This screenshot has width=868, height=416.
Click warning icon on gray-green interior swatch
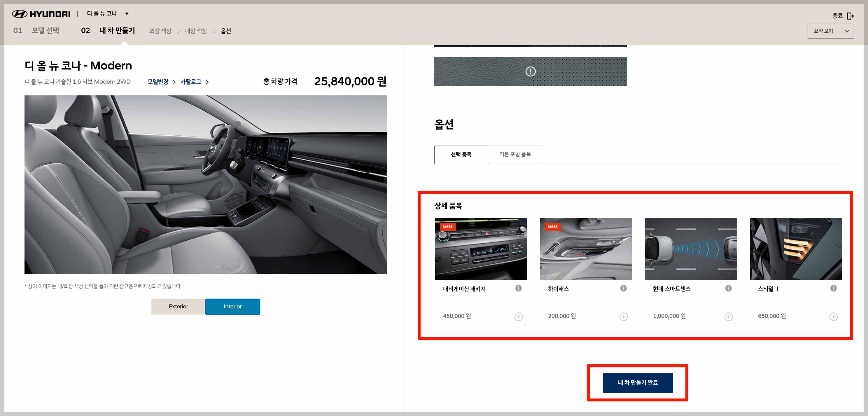[x=530, y=71]
